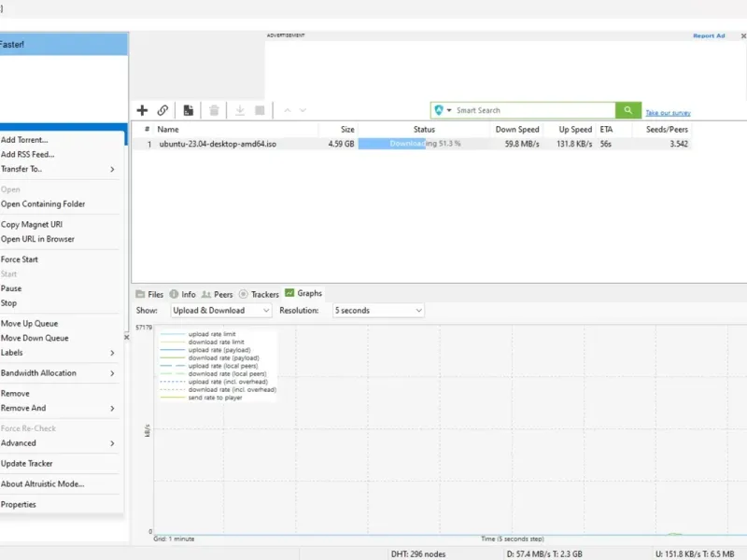Open the 5 seconds resolution dropdown

tap(378, 311)
